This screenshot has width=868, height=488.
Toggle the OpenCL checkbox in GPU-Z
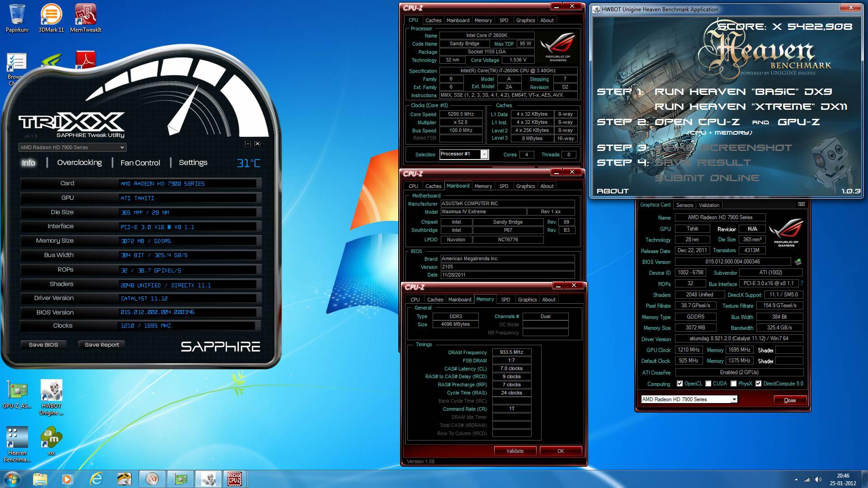[x=679, y=384]
